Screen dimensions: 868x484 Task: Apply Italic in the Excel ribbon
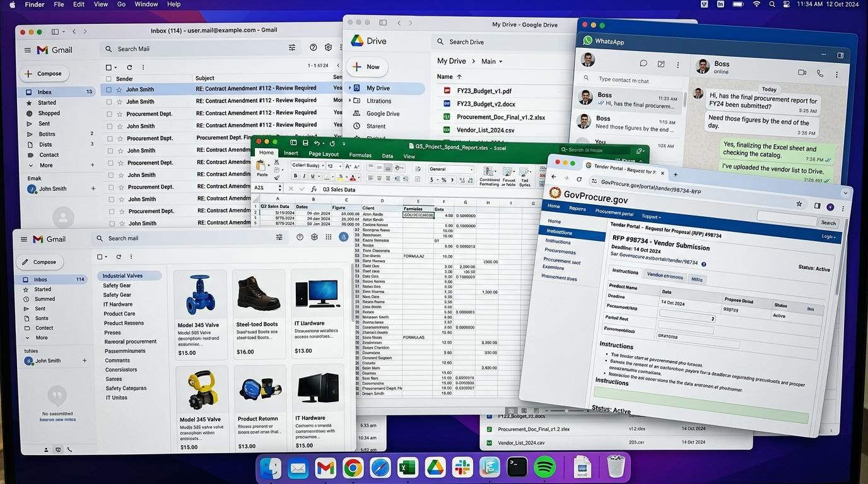(x=303, y=176)
